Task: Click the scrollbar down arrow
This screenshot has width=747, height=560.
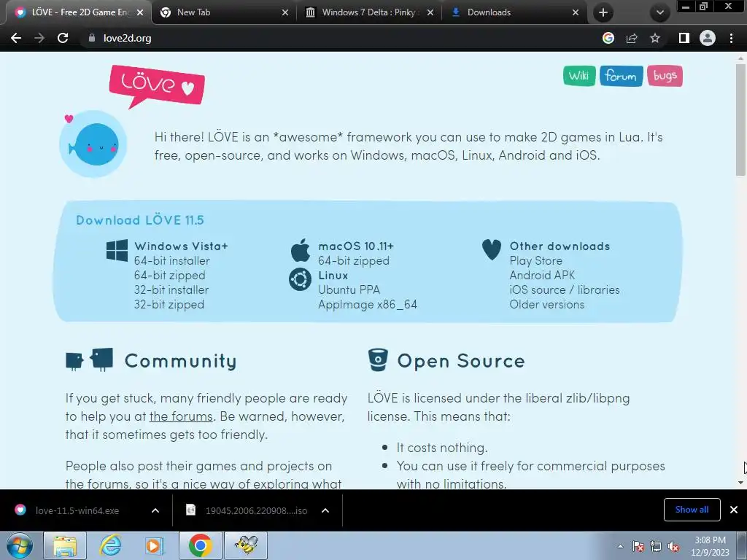Action: (740, 483)
